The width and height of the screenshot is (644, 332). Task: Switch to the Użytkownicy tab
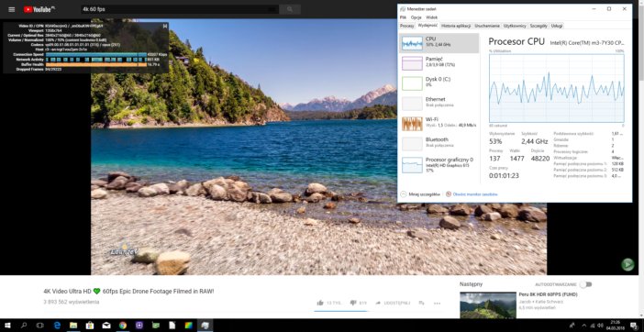click(x=515, y=26)
